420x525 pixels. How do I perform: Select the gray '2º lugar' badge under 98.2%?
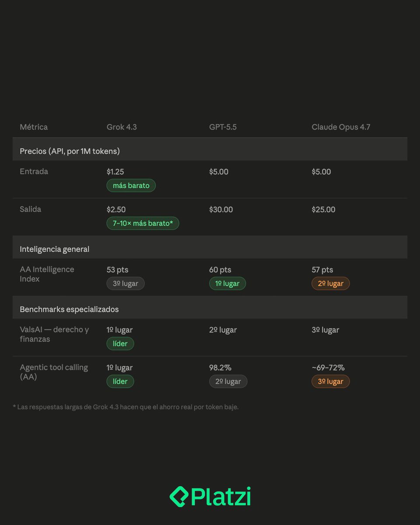[228, 381]
